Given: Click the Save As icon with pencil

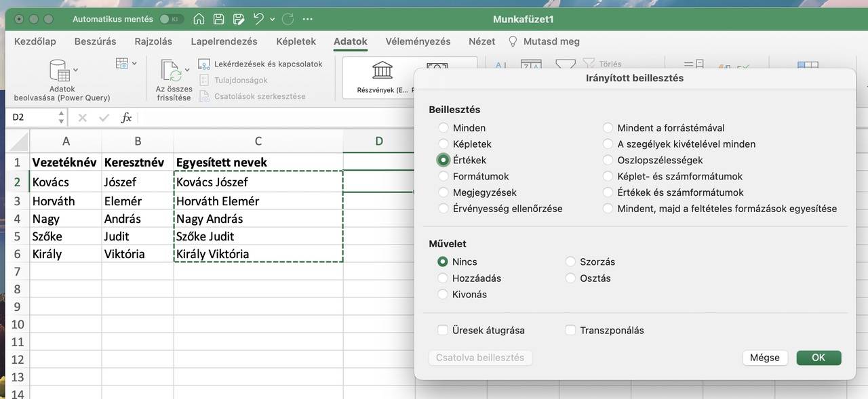Looking at the screenshot, I should tap(237, 19).
